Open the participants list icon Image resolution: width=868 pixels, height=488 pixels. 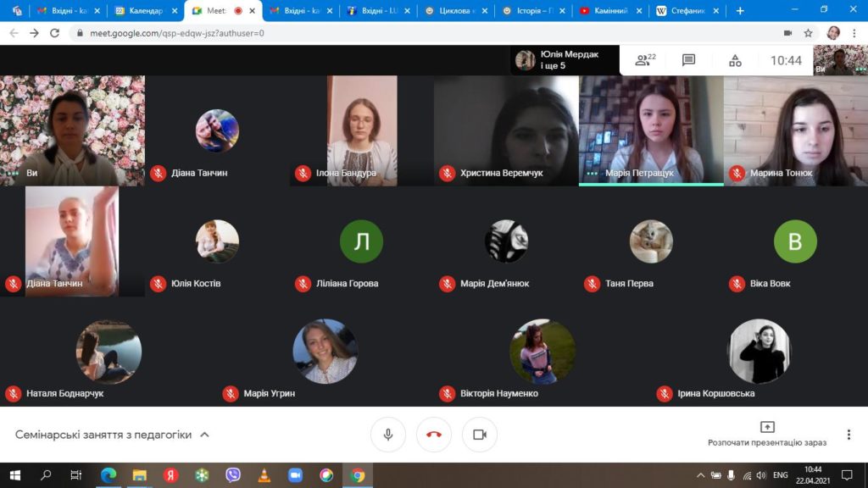645,60
